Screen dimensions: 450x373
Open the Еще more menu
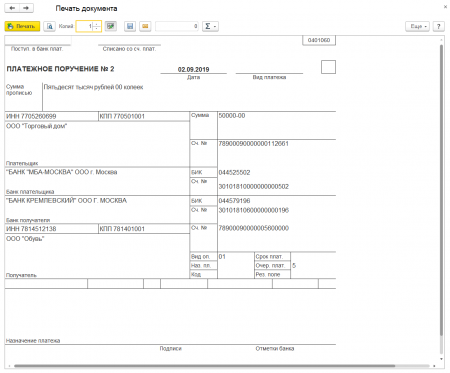coord(417,26)
